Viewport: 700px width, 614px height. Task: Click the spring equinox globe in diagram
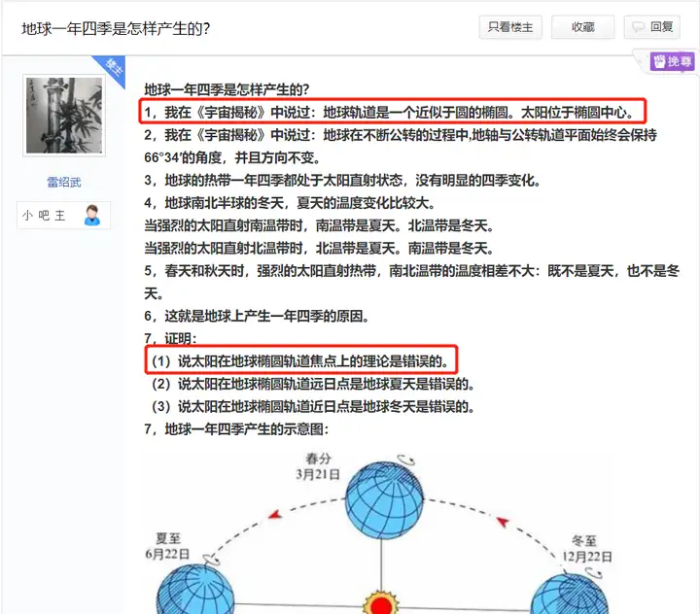click(x=384, y=500)
